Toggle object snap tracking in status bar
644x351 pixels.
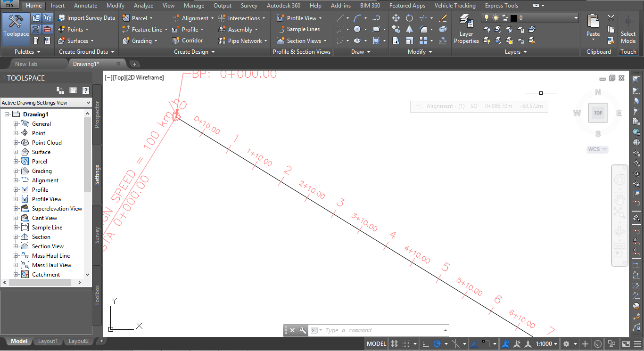pos(475,344)
